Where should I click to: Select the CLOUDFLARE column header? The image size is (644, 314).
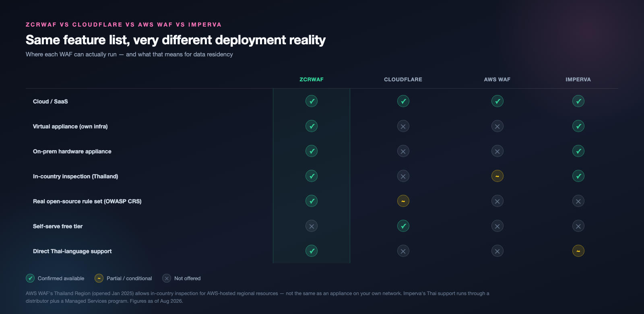click(403, 79)
